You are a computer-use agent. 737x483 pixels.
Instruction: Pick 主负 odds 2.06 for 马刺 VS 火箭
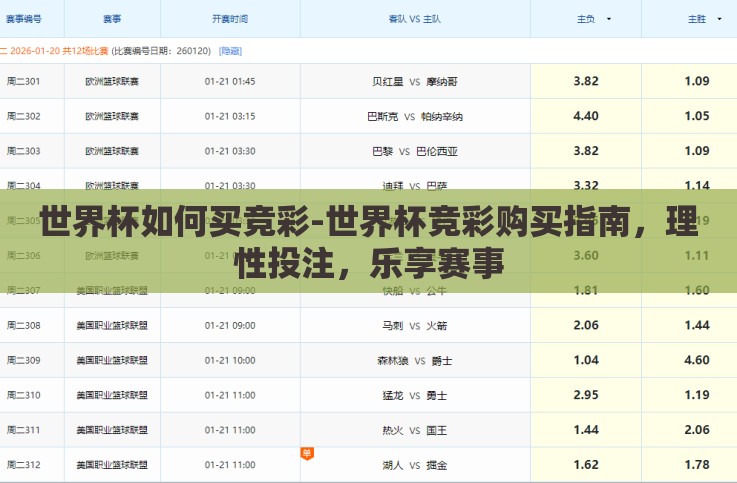[x=586, y=325]
